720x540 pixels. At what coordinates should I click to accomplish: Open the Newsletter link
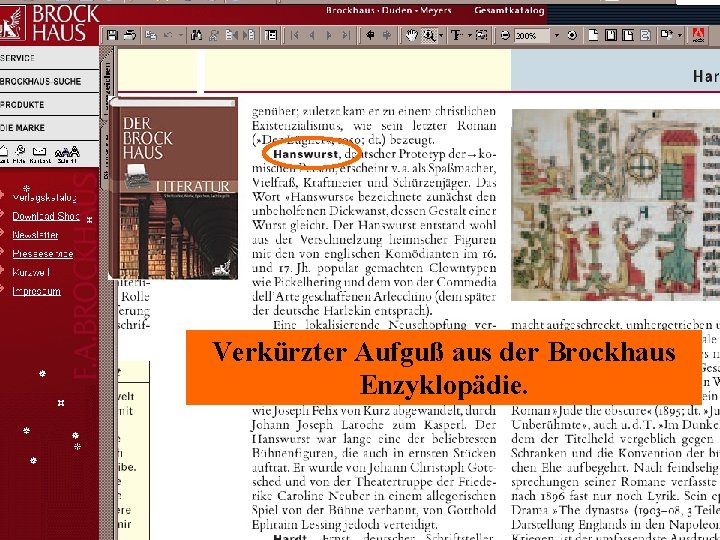pyautogui.click(x=35, y=235)
